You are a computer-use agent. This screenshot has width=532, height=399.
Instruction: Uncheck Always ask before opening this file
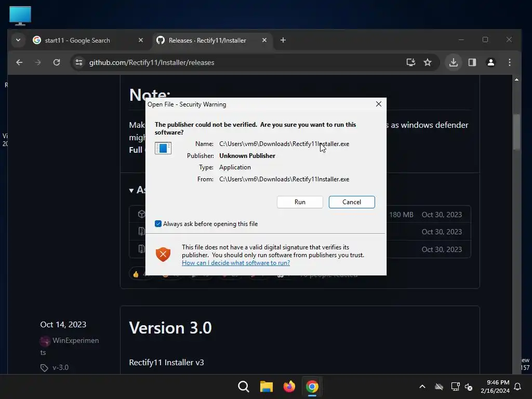click(158, 223)
